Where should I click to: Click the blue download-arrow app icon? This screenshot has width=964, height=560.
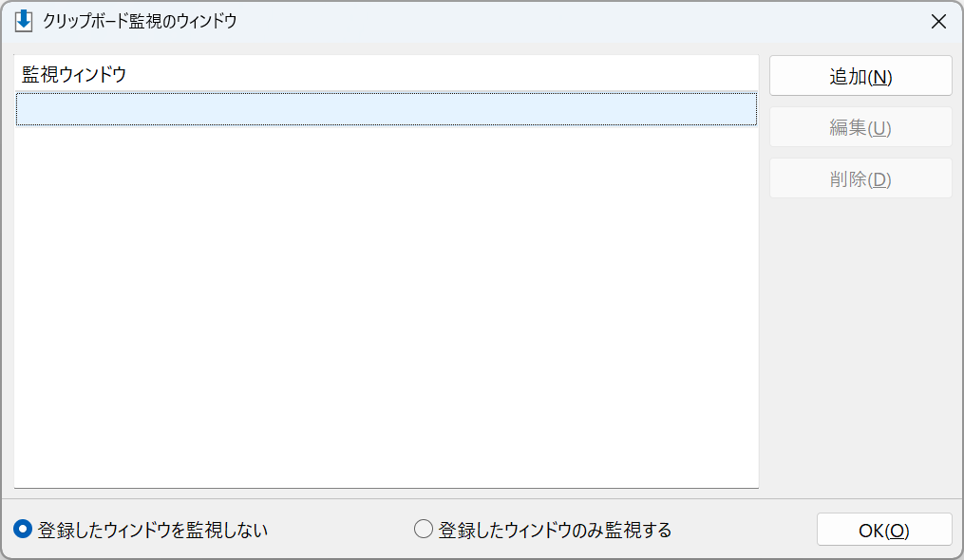(x=24, y=21)
